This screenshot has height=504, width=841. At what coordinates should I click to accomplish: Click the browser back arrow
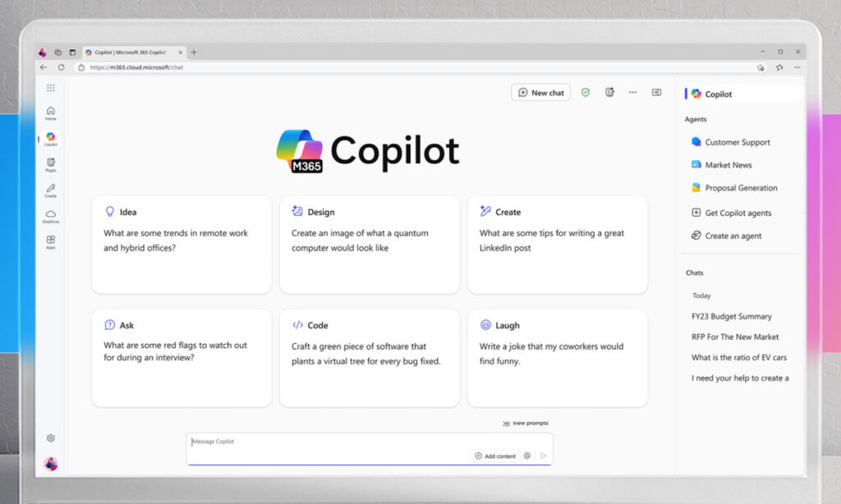tap(44, 67)
